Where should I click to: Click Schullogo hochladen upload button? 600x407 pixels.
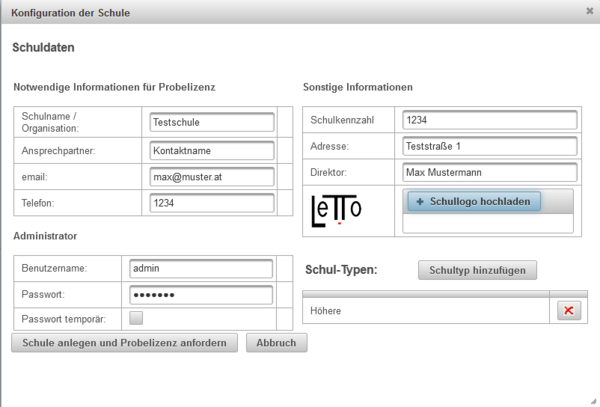click(473, 201)
